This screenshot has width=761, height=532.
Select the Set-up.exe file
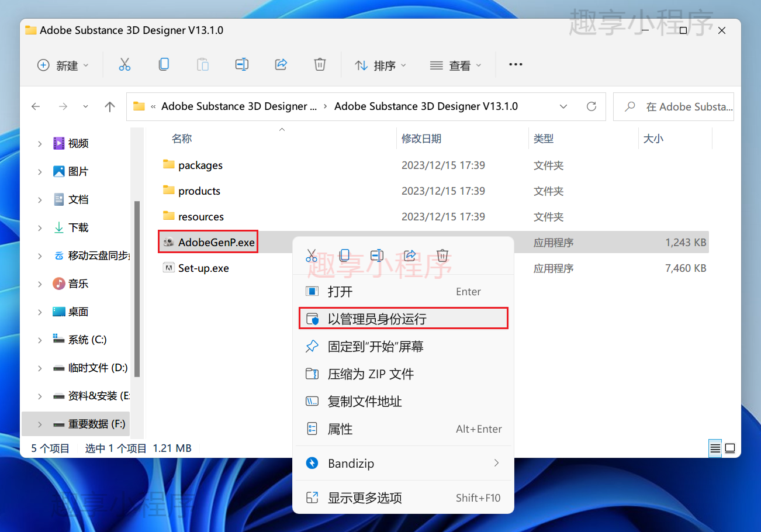tap(203, 268)
